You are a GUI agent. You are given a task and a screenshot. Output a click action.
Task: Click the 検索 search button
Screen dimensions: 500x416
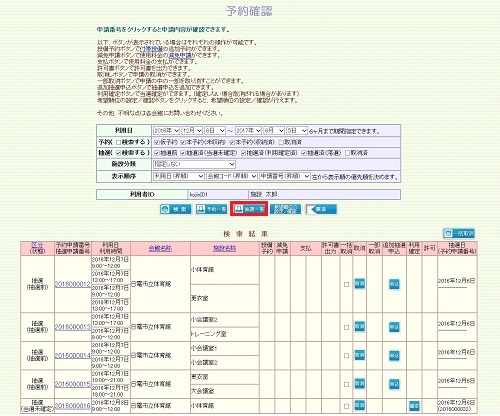pos(175,209)
